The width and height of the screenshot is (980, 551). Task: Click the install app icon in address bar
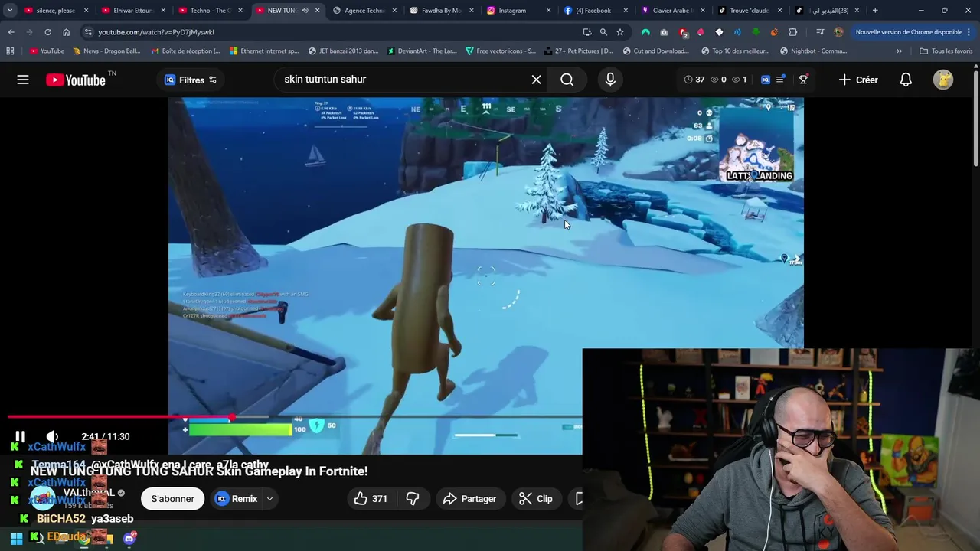[x=587, y=32]
